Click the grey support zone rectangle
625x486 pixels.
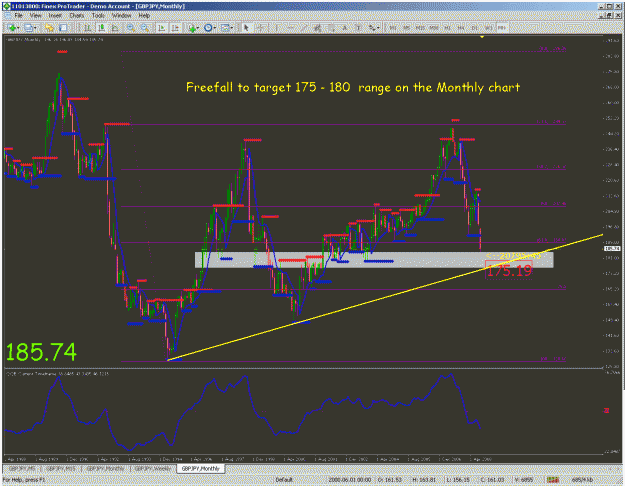coord(374,260)
